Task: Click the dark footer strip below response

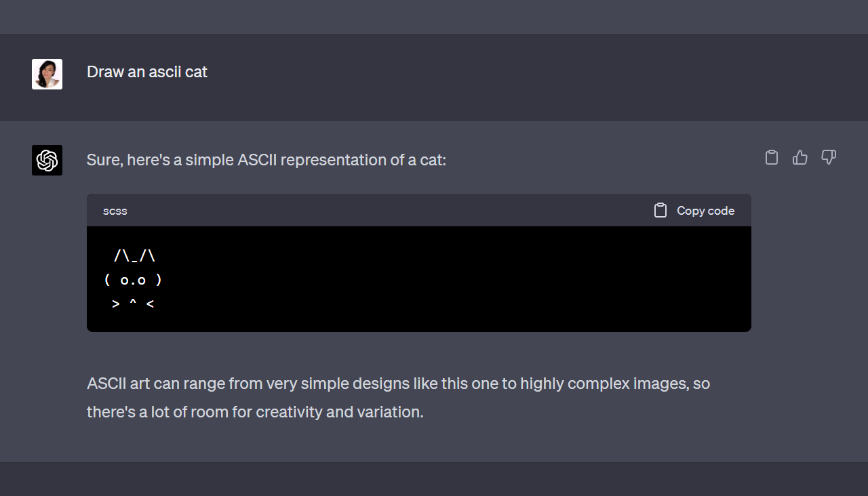Action: 434,479
